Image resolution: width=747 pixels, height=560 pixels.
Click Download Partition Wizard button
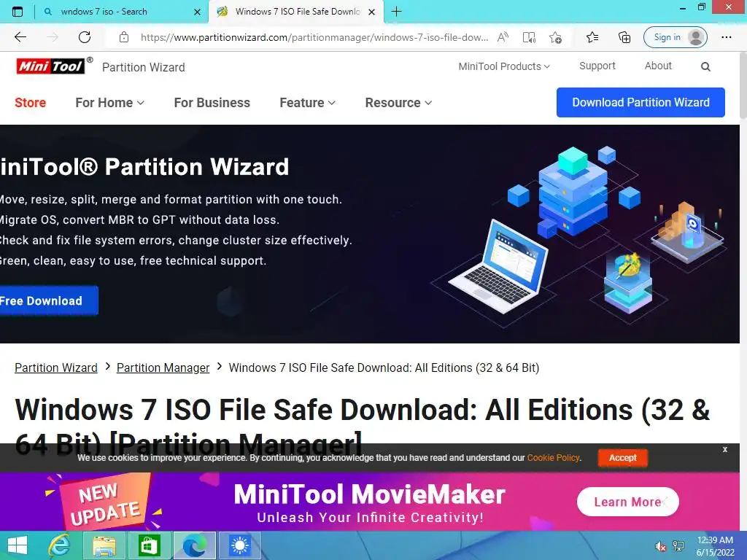[640, 102]
